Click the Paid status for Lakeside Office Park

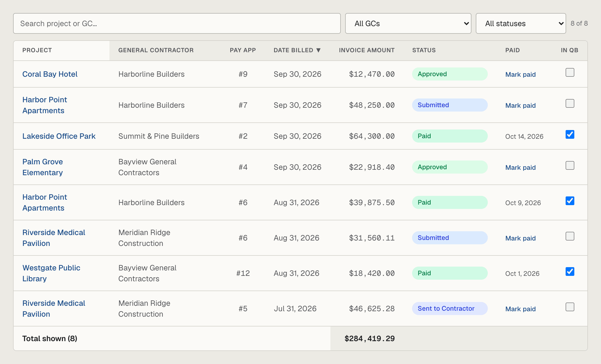pyautogui.click(x=450, y=136)
